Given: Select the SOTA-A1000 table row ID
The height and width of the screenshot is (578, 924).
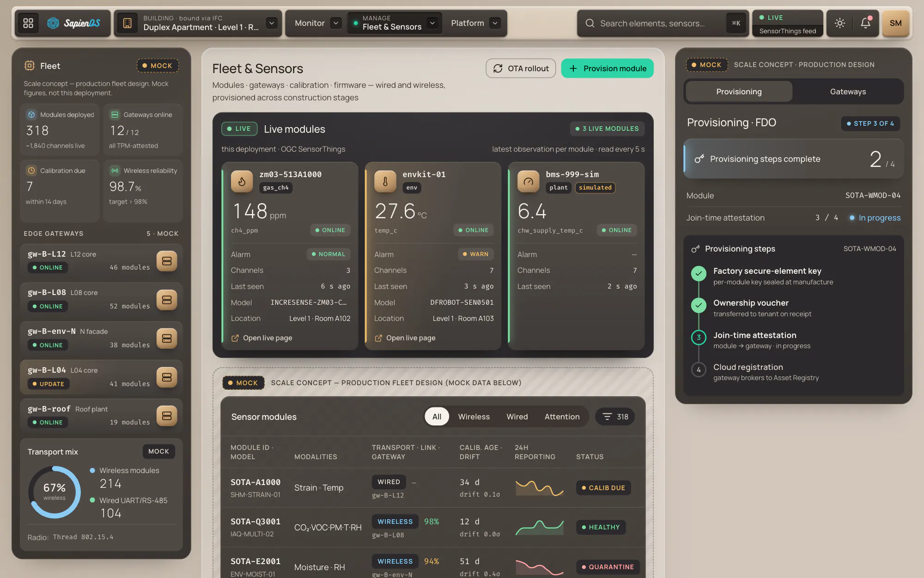Looking at the screenshot, I should pos(255,482).
